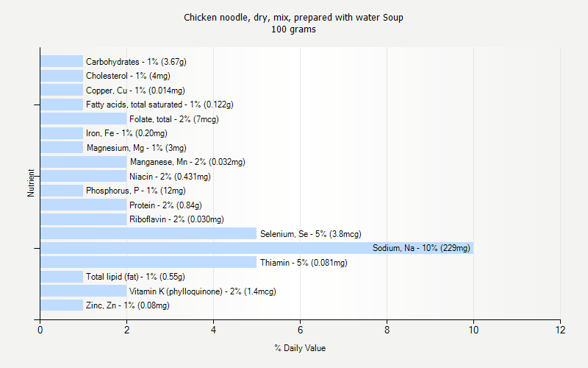Click the Zinc, Zn label

127,305
